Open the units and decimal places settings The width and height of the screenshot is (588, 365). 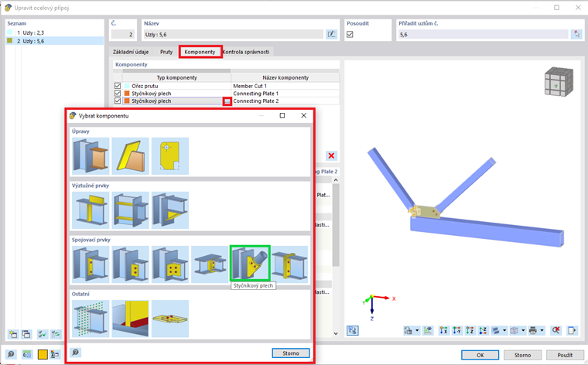pyautogui.click(x=26, y=354)
